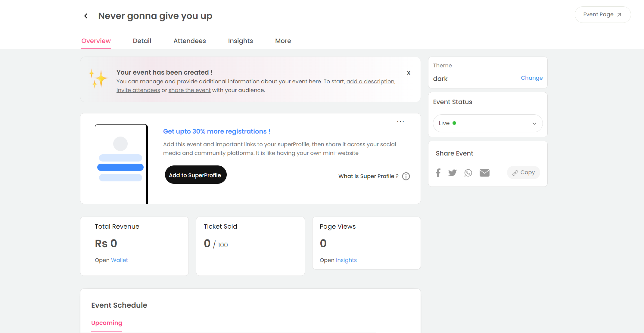Image resolution: width=644 pixels, height=333 pixels.
Task: Share event on Facebook
Action: (438, 173)
